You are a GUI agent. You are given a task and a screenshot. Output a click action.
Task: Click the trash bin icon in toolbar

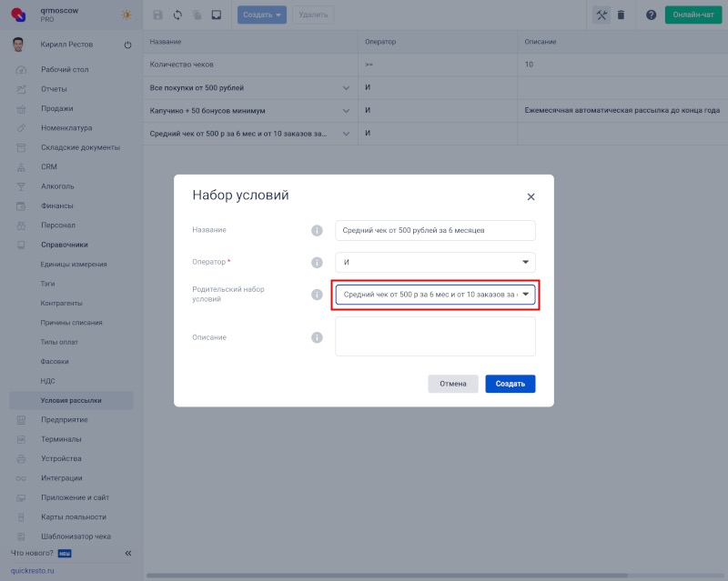click(x=621, y=15)
